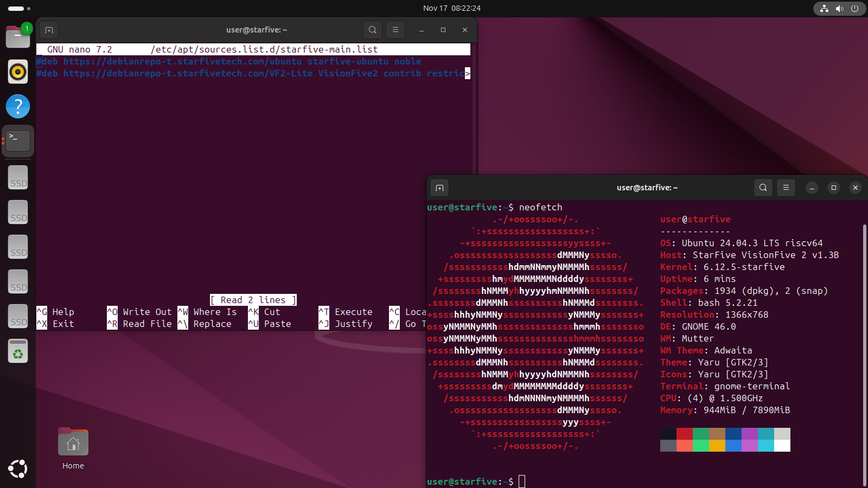Open new tab in nano terminal window
This screenshot has width=868, height=488.
(49, 30)
